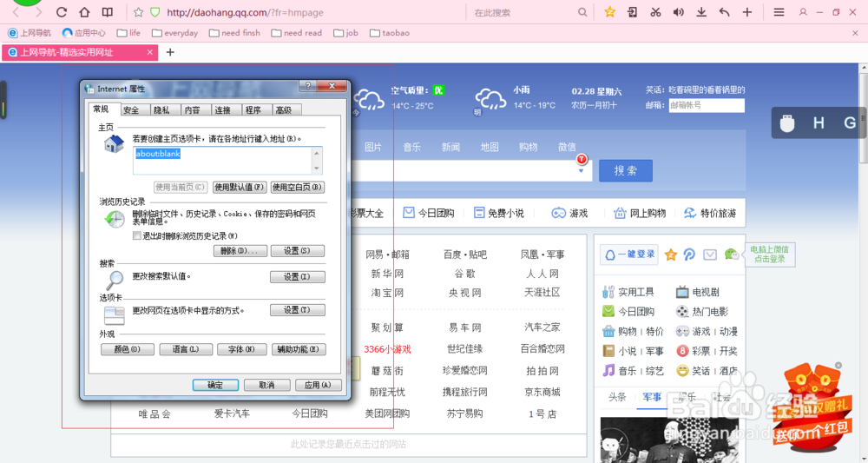This screenshot has height=463, width=868.
Task: Click the search magnifier in toolbar
Action: (x=582, y=12)
